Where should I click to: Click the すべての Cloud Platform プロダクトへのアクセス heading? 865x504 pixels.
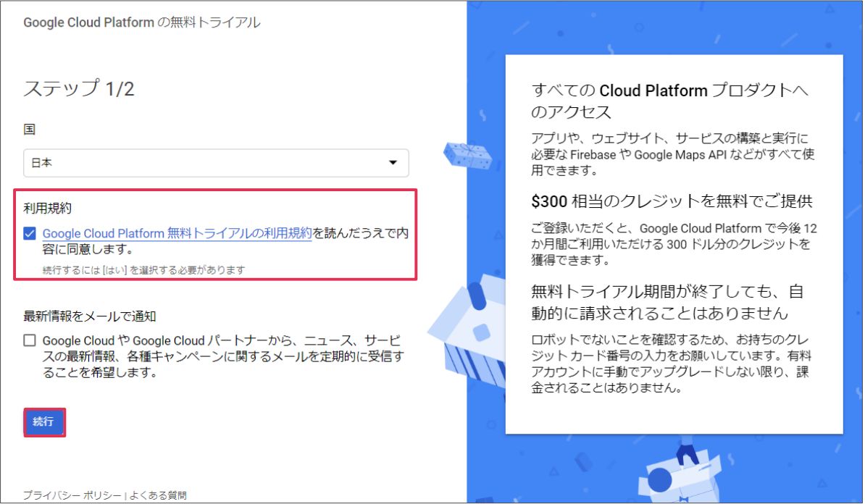point(669,101)
